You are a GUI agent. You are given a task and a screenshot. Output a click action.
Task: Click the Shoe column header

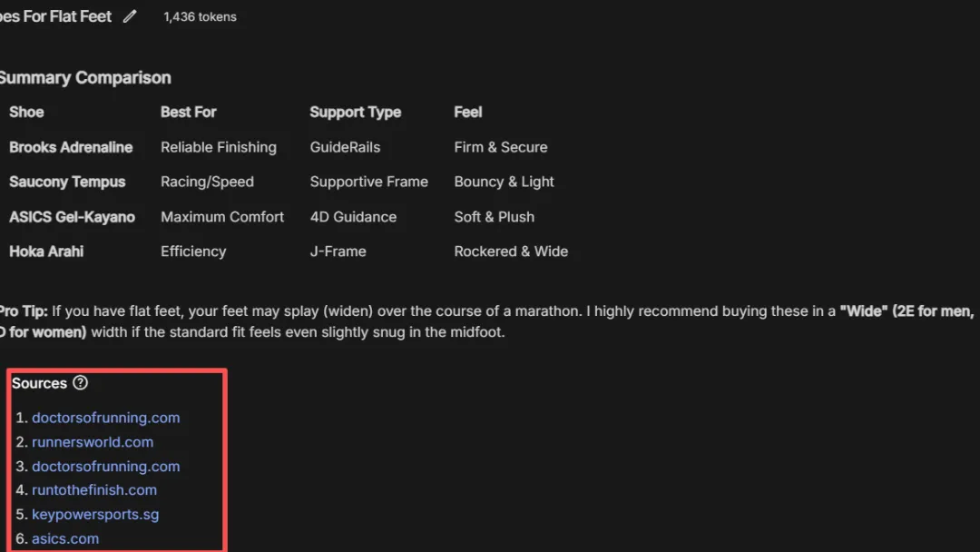(x=26, y=112)
